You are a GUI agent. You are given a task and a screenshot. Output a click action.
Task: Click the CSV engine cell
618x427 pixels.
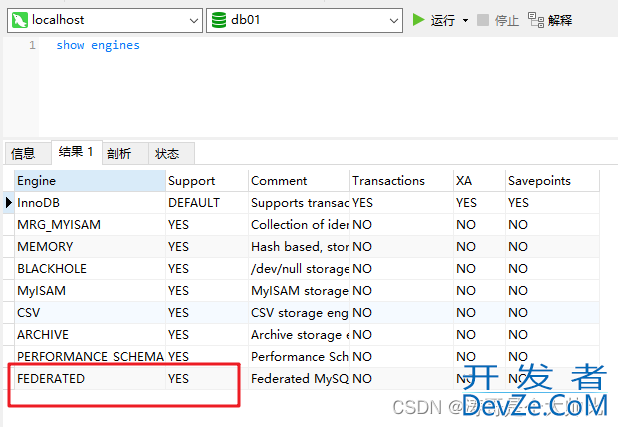(x=90, y=313)
